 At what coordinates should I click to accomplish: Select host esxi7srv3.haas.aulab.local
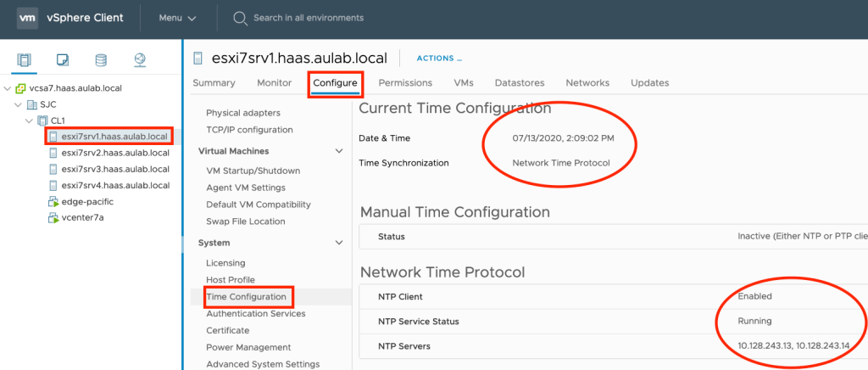(x=115, y=169)
